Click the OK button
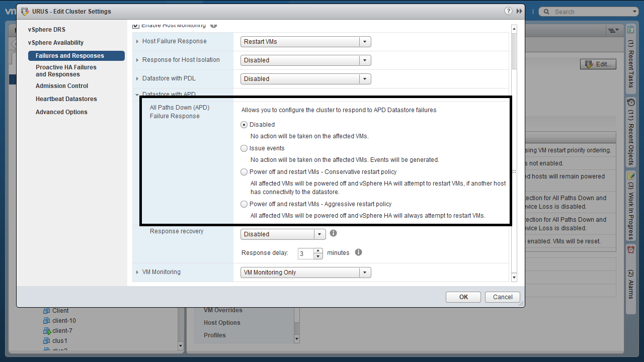The image size is (644, 362). (x=463, y=297)
